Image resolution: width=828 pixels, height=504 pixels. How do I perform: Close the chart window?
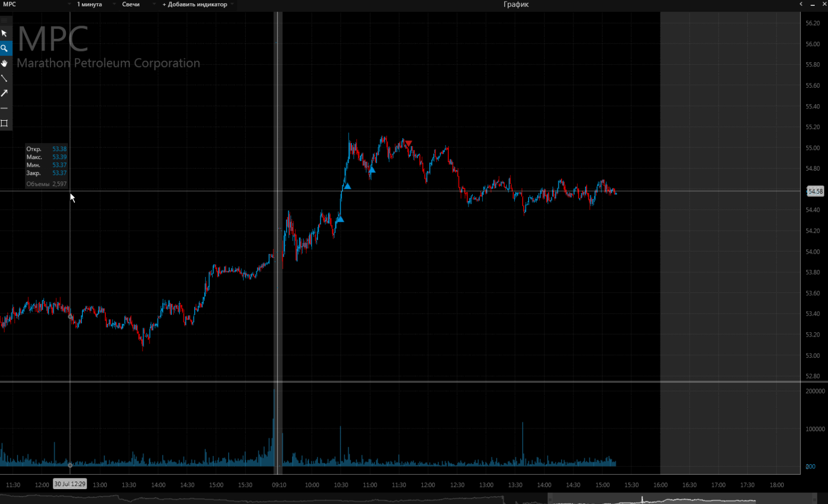coord(824,4)
